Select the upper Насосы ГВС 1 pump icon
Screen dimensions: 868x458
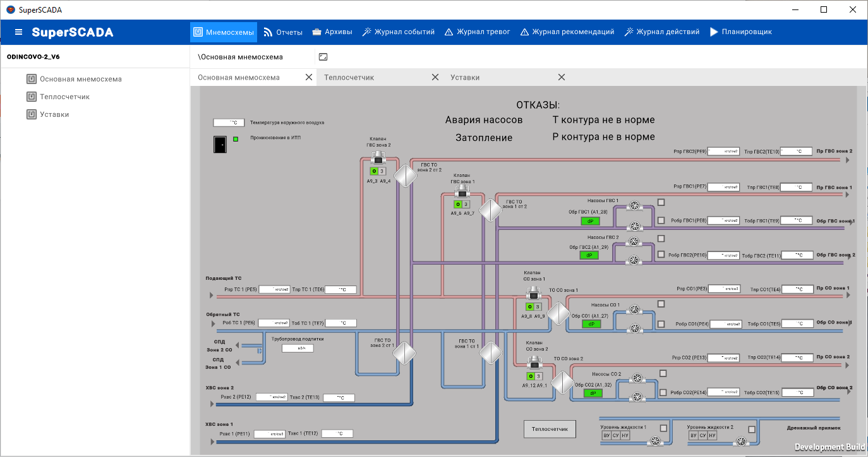pyautogui.click(x=636, y=206)
